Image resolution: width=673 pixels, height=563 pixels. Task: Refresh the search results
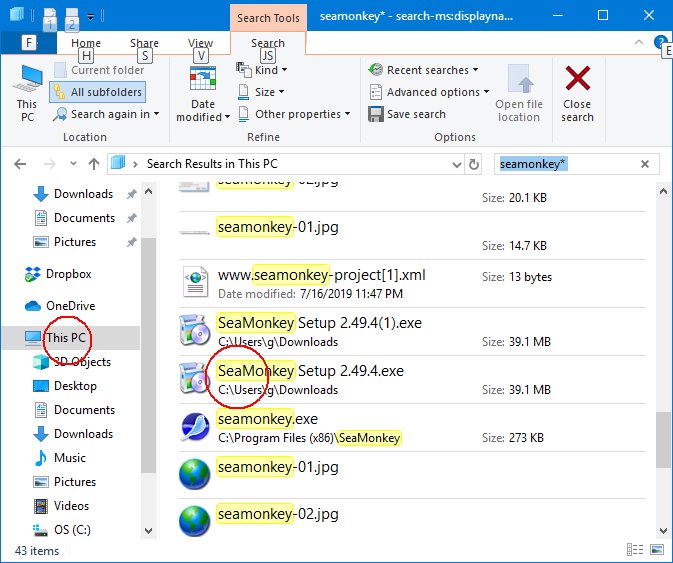pyautogui.click(x=473, y=164)
